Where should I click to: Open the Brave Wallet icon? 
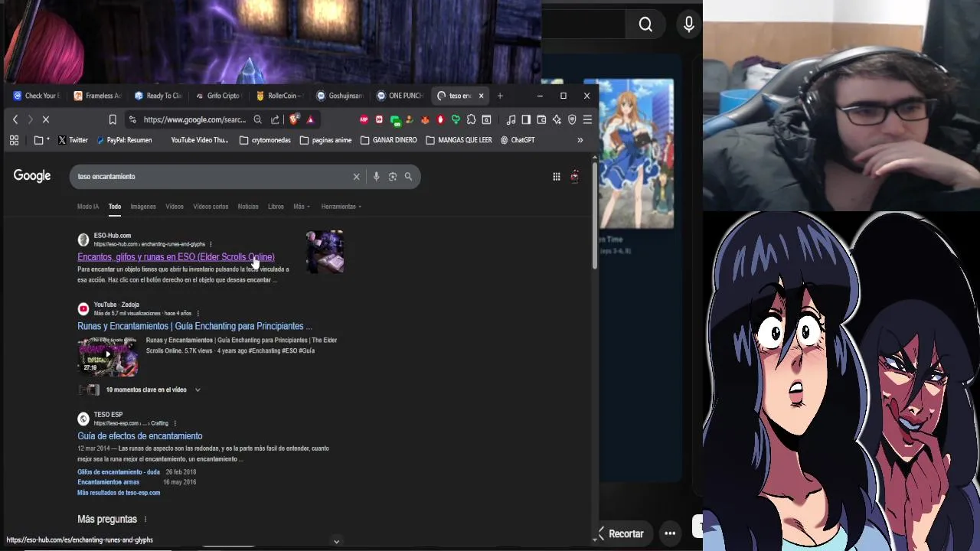[x=541, y=119]
